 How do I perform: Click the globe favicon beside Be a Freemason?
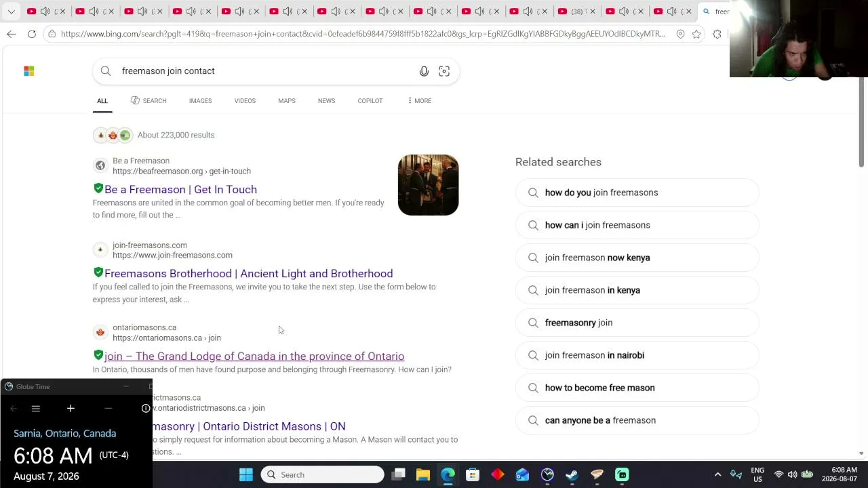(x=100, y=165)
